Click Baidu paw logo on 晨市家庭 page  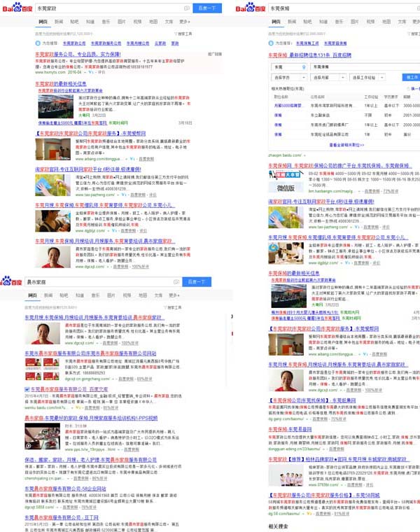11,281
